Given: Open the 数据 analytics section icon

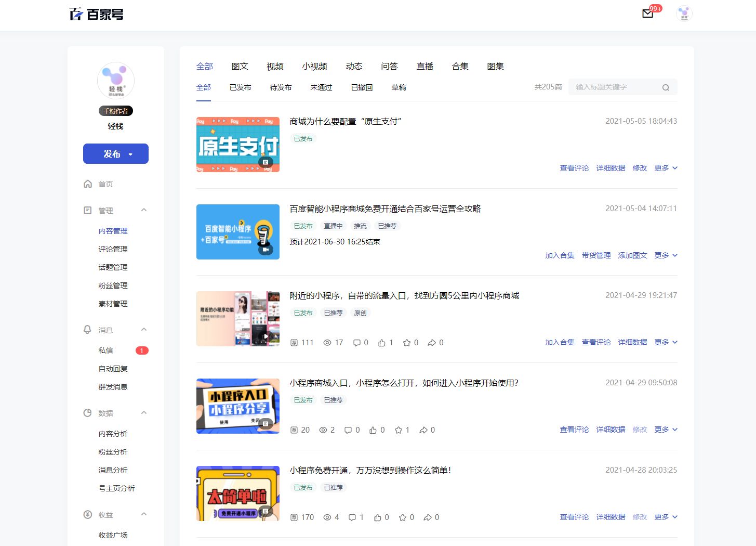Looking at the screenshot, I should (88, 412).
